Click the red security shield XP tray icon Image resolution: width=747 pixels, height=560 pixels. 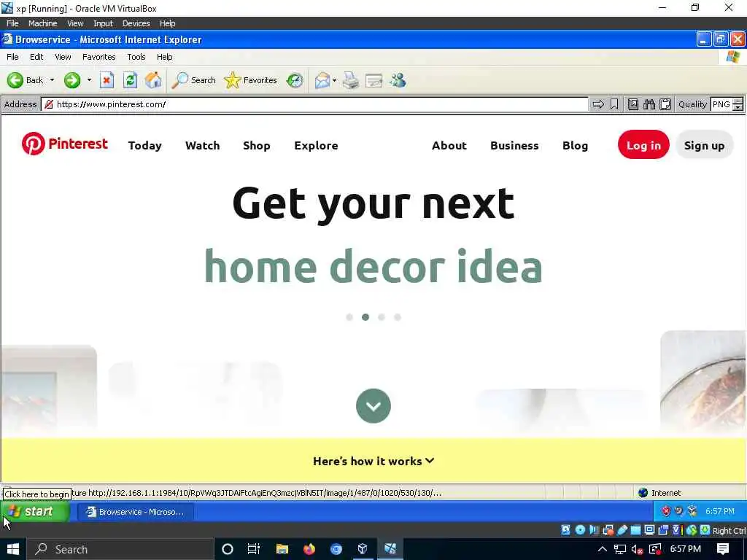click(x=665, y=511)
